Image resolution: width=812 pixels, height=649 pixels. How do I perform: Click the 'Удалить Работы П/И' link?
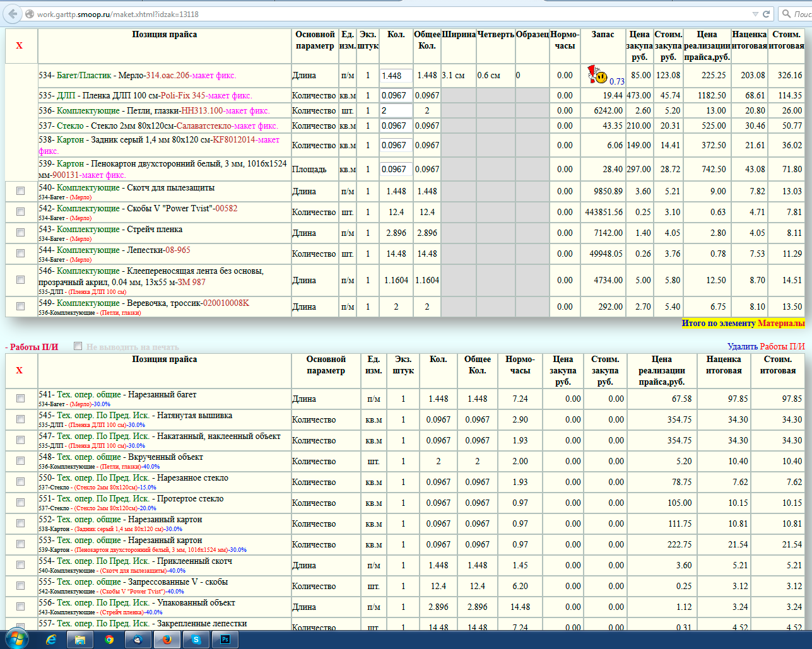tap(766, 346)
